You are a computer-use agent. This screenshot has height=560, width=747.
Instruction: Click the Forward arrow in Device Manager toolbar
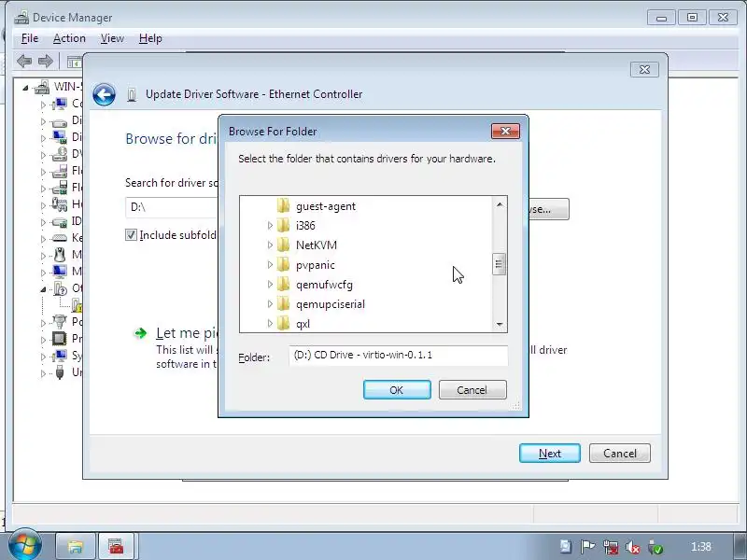coord(46,61)
